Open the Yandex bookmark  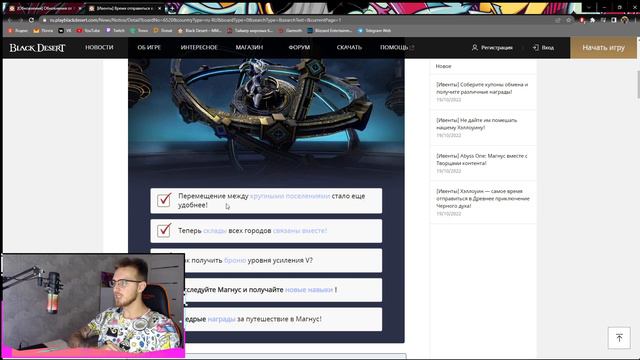pos(18,31)
